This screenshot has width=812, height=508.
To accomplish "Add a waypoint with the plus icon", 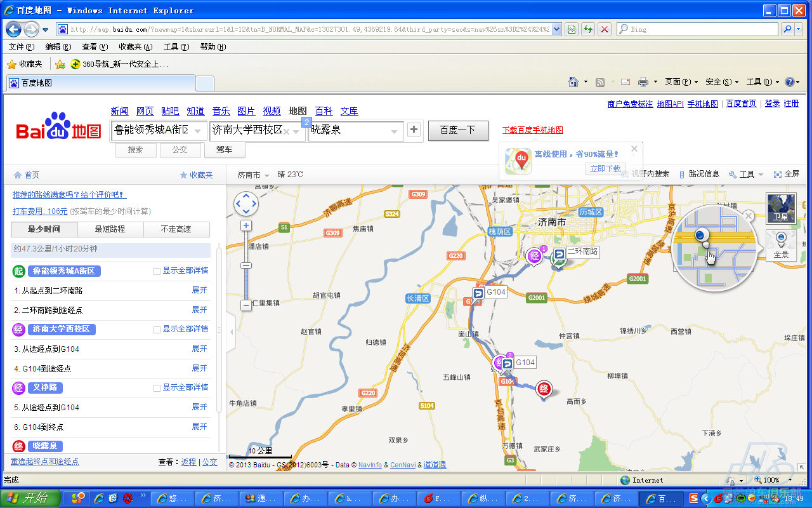I will click(x=414, y=130).
